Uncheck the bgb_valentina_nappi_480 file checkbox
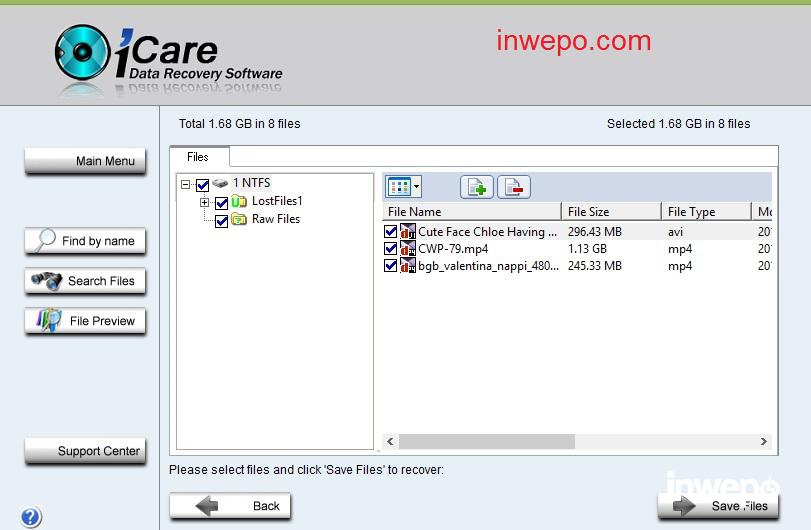811x530 pixels. pyautogui.click(x=391, y=266)
